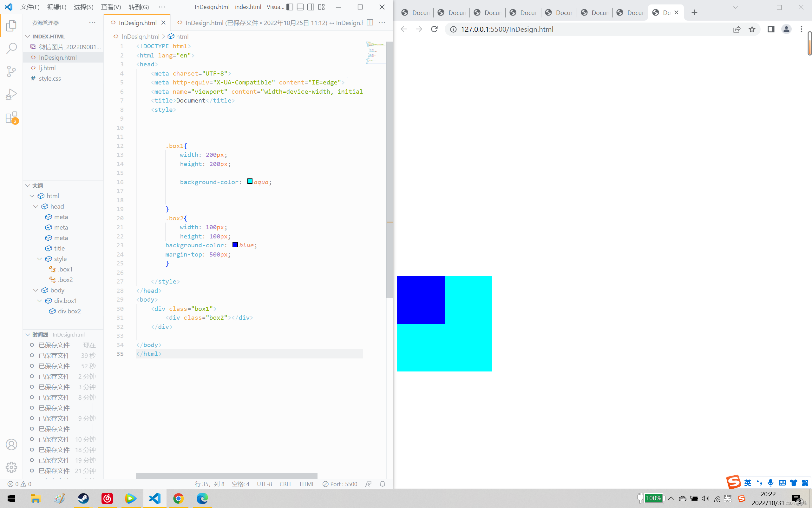Screen dimensions: 812x508
Task: Open notifications bell in status bar
Action: (x=383, y=484)
